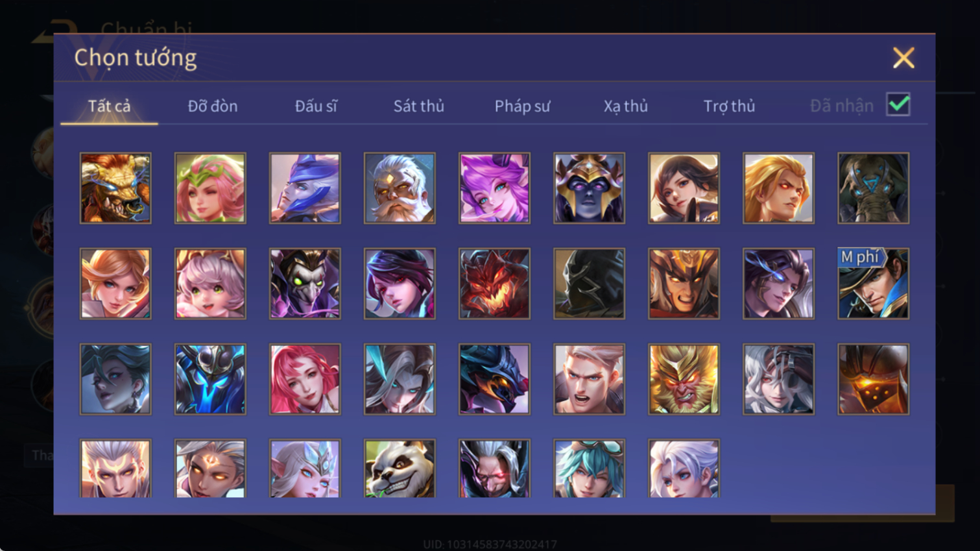
Task: Pick the panda hero portrait
Action: (x=400, y=469)
